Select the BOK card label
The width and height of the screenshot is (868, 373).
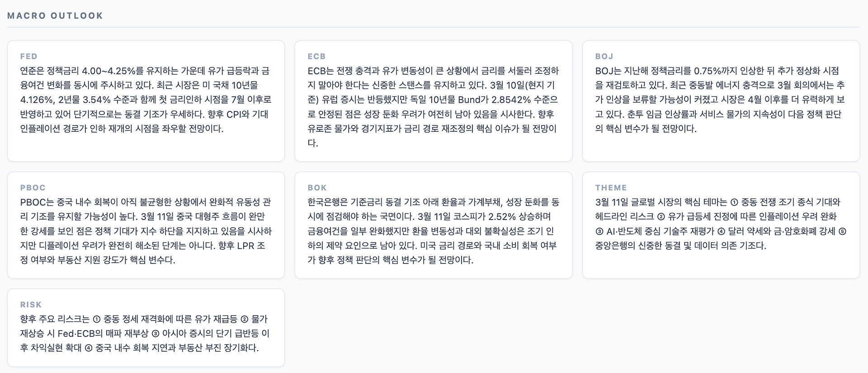point(317,188)
